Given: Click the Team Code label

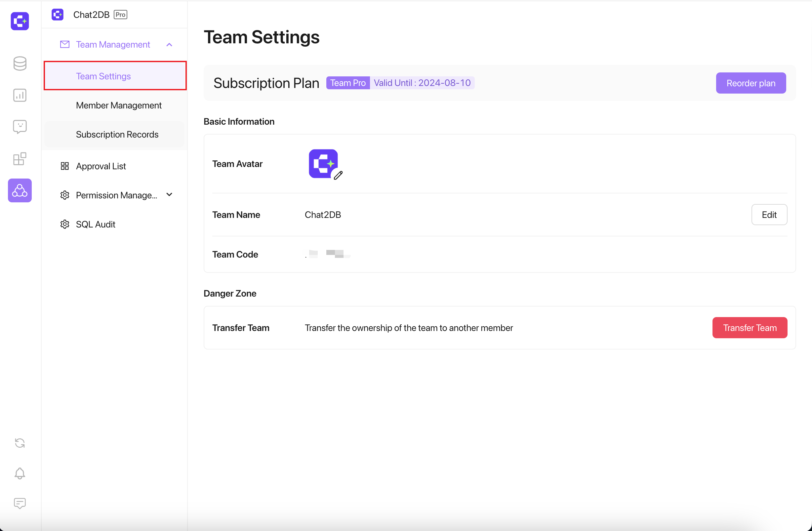Looking at the screenshot, I should click(x=235, y=254).
